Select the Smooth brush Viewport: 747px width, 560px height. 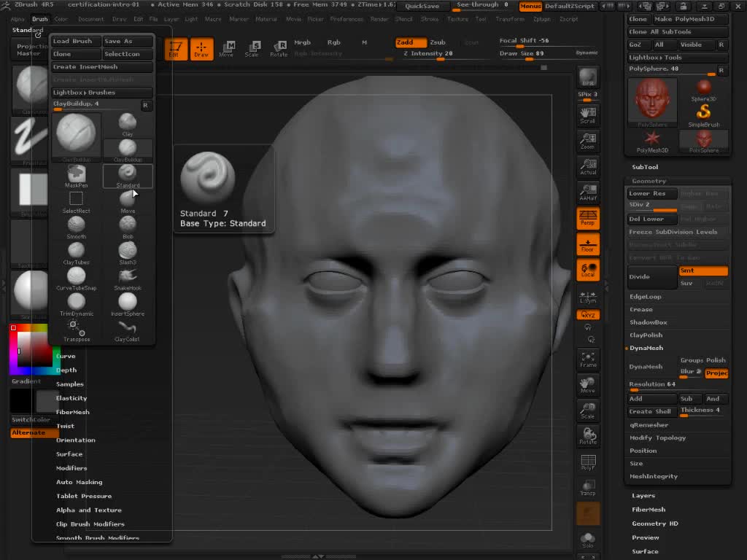pyautogui.click(x=76, y=227)
